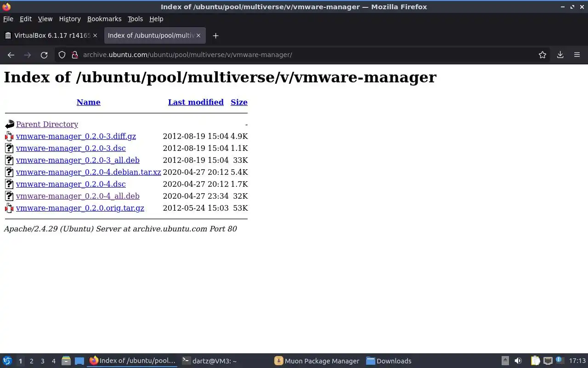
Task: Click the icon beside vmware-manager_0.2.0-3.diff.gz
Action: pos(10,136)
